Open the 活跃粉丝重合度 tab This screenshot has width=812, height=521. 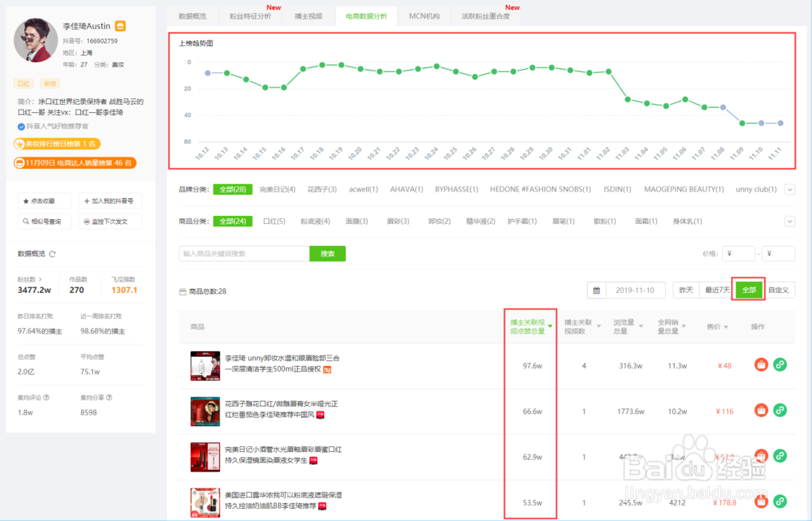[486, 16]
